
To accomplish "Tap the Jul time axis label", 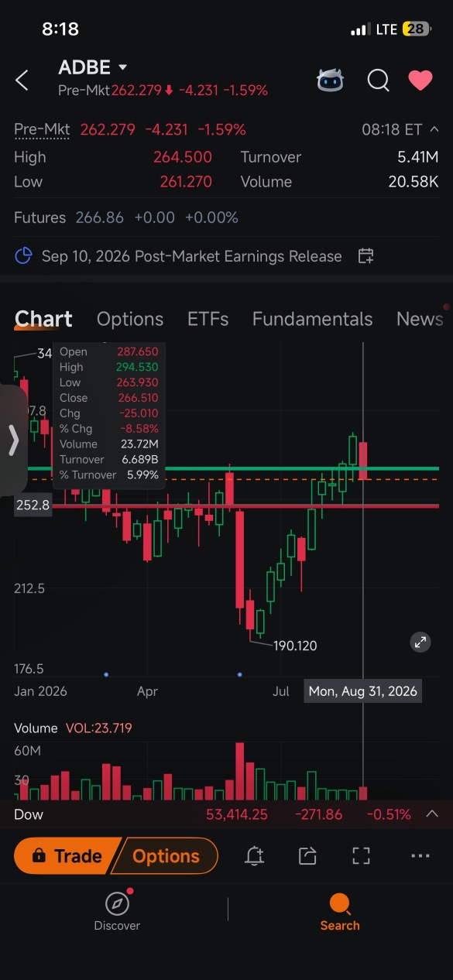I will (x=280, y=691).
